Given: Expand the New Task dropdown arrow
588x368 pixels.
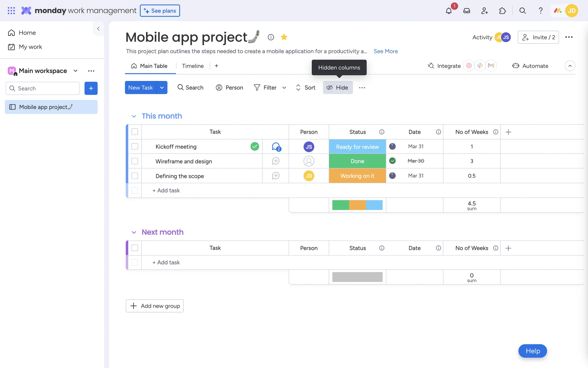Looking at the screenshot, I should click(162, 88).
